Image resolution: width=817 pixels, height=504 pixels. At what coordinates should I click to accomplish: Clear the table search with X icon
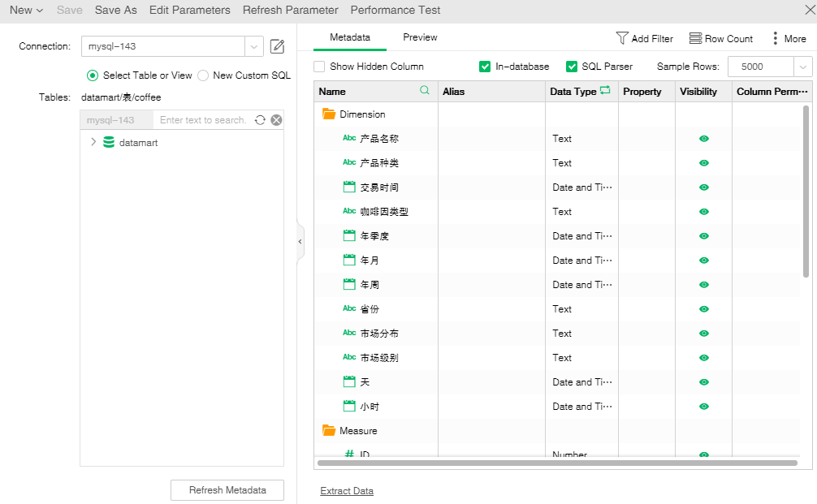pyautogui.click(x=276, y=120)
